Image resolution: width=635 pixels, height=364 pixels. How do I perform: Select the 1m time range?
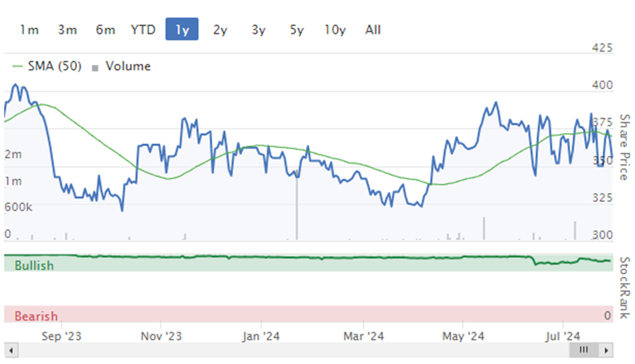click(x=29, y=30)
